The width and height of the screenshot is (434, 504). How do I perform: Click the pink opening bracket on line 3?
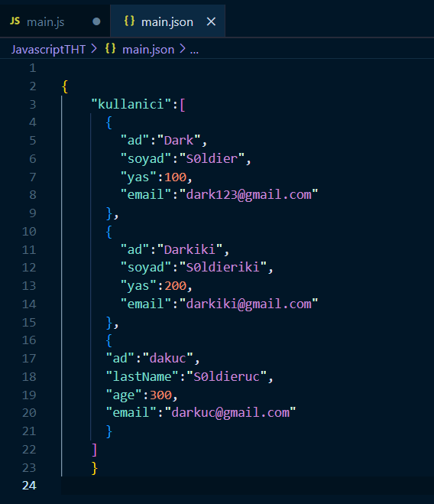tap(183, 105)
